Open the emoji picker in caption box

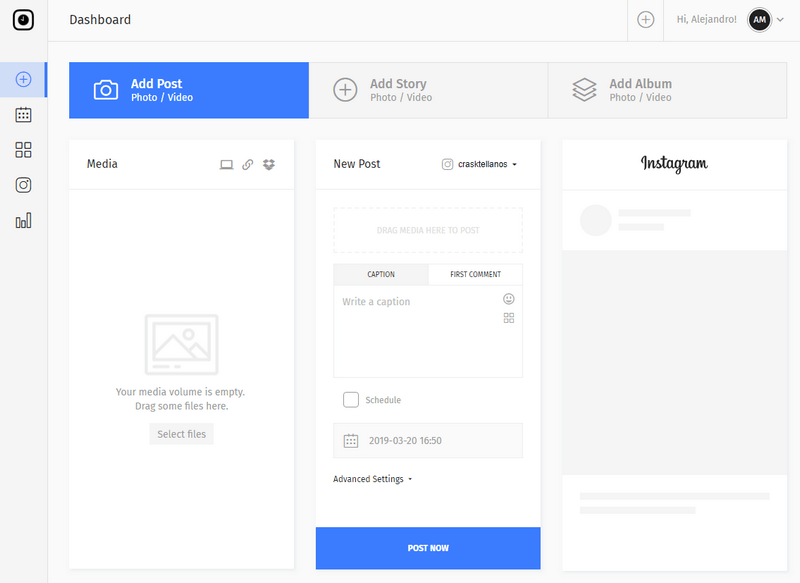[x=509, y=299]
